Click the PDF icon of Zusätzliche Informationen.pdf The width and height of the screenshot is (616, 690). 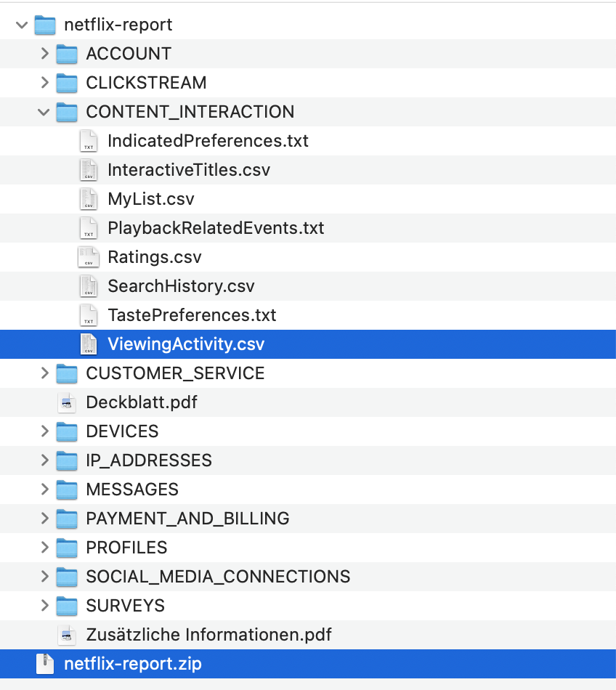coord(68,634)
